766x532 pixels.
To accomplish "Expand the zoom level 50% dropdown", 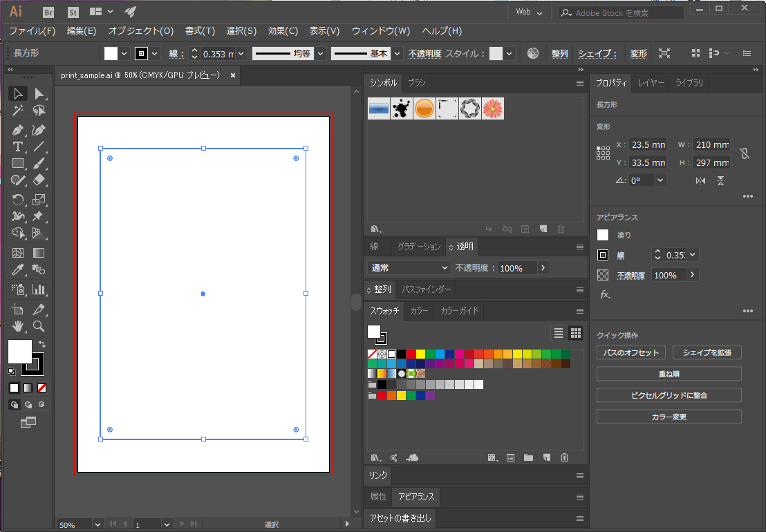I will point(97,525).
